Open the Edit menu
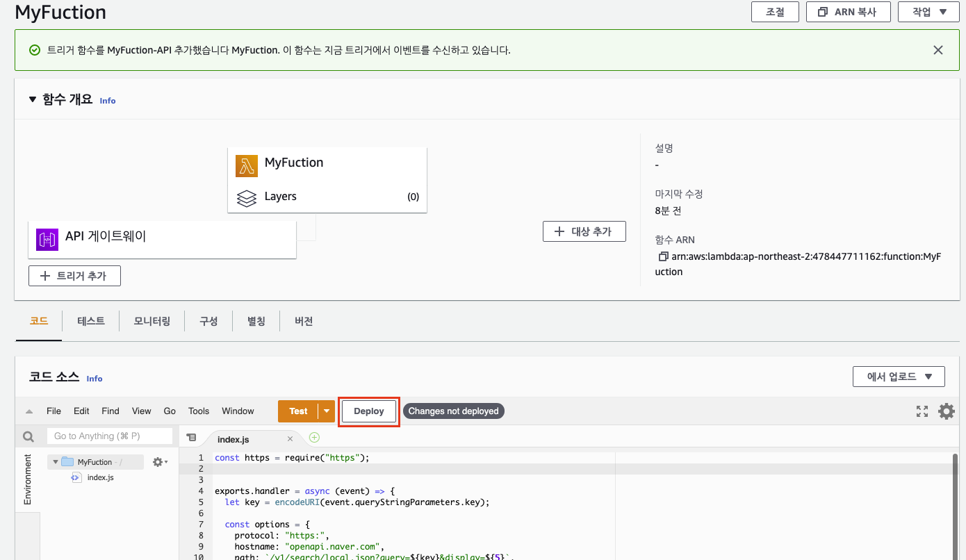The height and width of the screenshot is (560, 966). coord(81,411)
